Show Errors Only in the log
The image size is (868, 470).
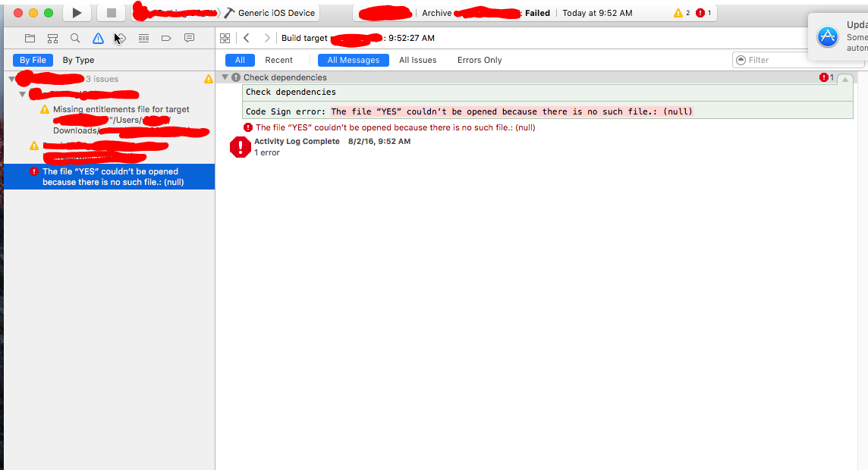tap(480, 60)
